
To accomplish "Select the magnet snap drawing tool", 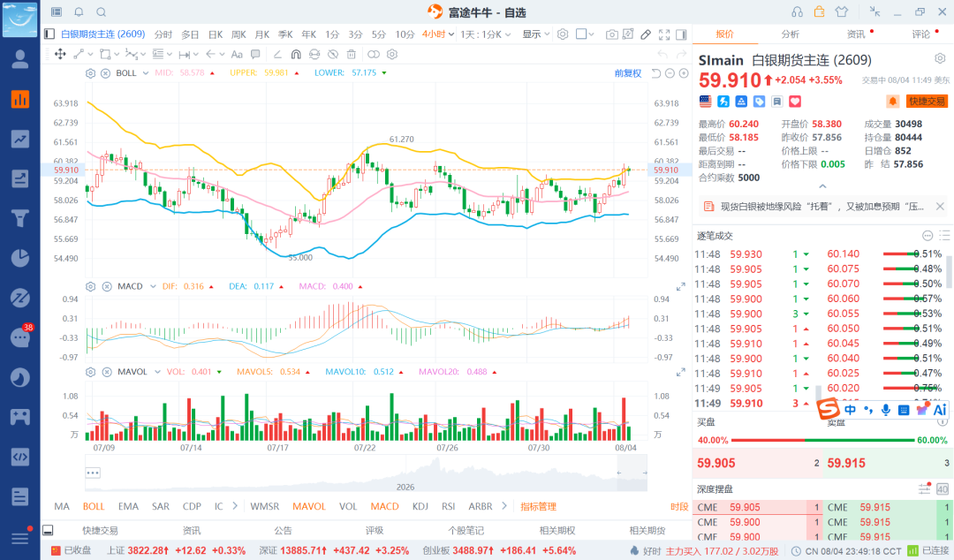I will pos(296,54).
